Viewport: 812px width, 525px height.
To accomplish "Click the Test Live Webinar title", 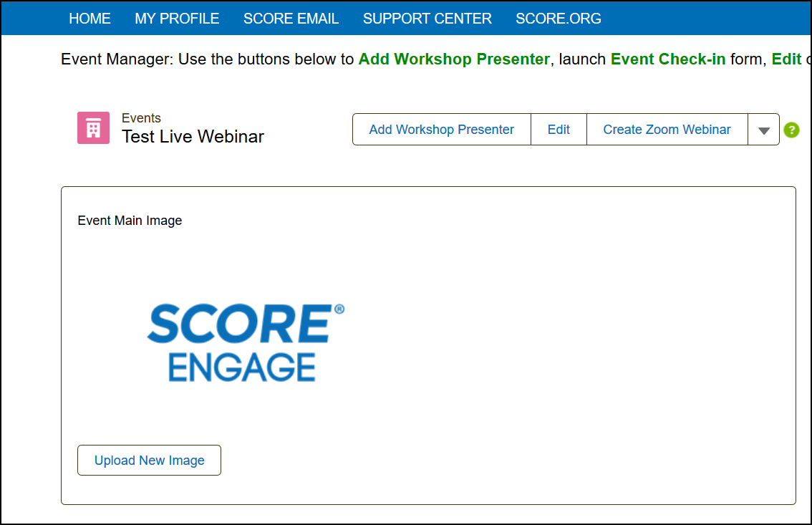I will point(193,137).
